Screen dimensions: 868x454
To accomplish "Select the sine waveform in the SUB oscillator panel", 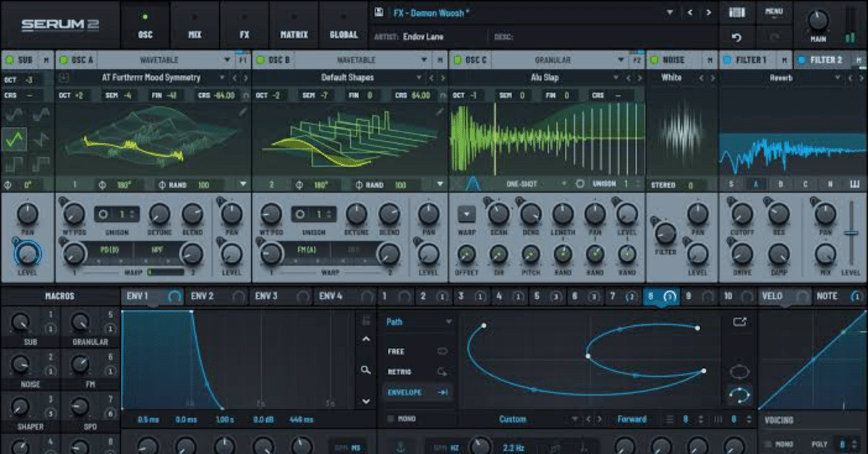I will pyautogui.click(x=13, y=113).
